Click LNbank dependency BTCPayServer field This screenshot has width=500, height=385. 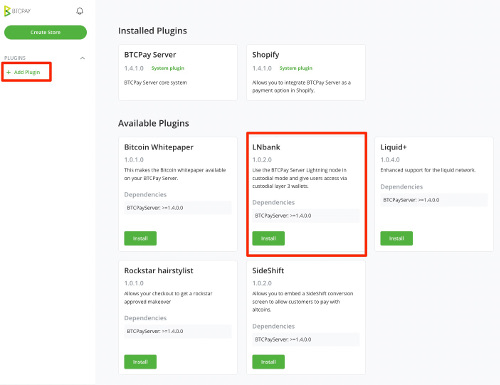tap(306, 216)
